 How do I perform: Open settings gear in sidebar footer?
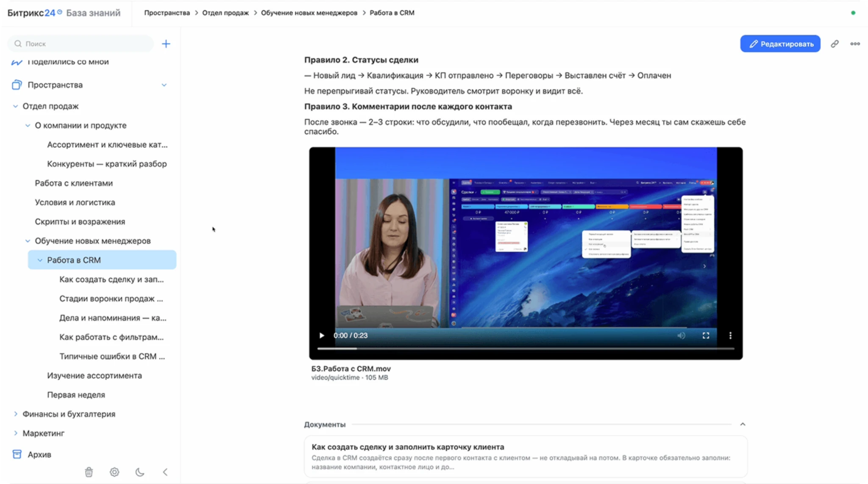(x=114, y=472)
